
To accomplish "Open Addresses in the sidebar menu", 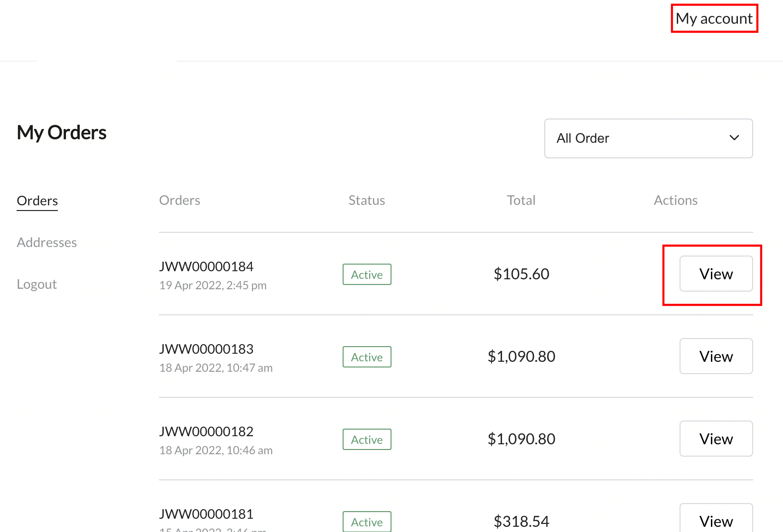I will [x=47, y=242].
